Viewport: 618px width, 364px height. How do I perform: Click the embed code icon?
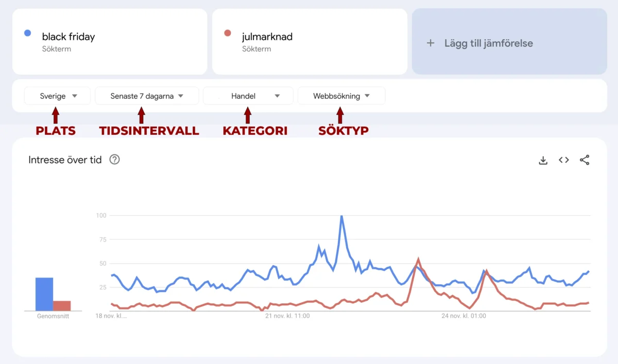pyautogui.click(x=564, y=160)
